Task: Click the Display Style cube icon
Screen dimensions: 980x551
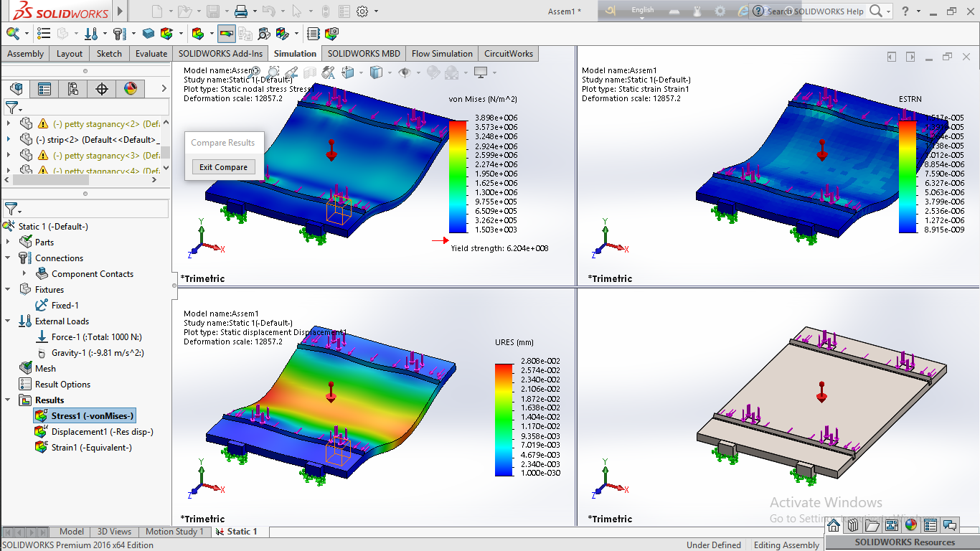Action: point(375,72)
